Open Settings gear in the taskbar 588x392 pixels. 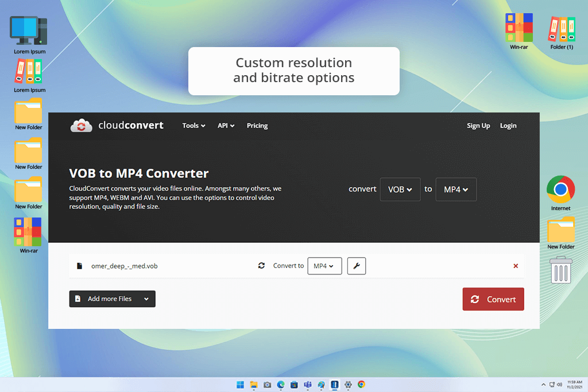(348, 385)
